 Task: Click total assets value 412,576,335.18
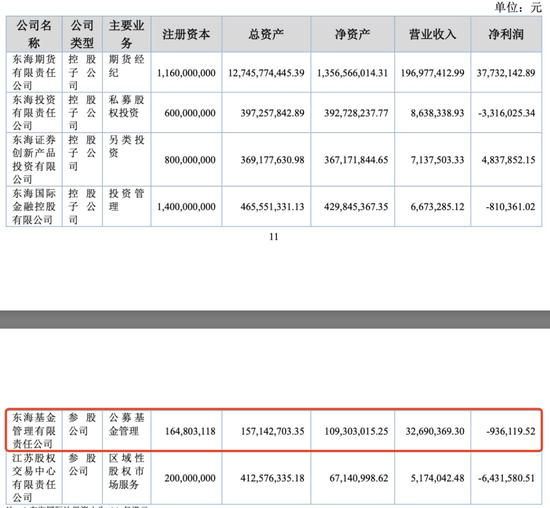(272, 478)
